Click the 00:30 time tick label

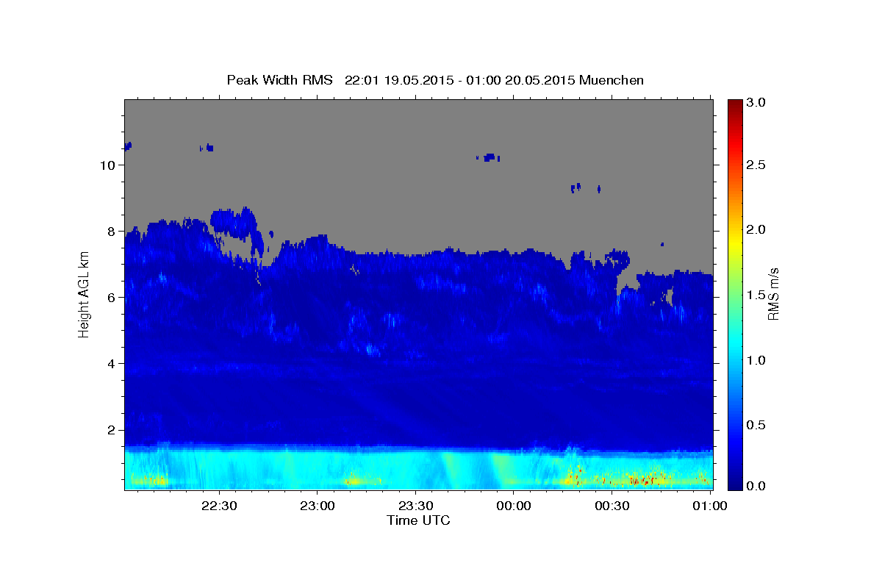pyautogui.click(x=612, y=506)
